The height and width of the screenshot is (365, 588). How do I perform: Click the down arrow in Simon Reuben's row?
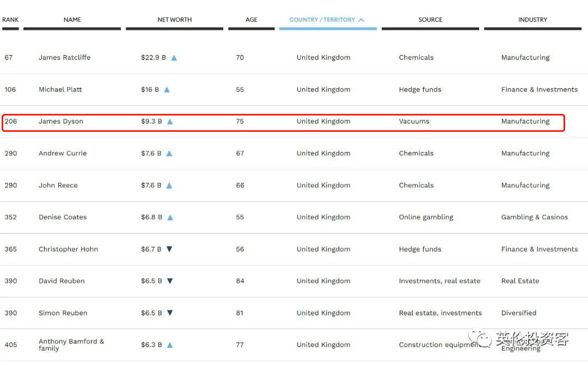170,313
